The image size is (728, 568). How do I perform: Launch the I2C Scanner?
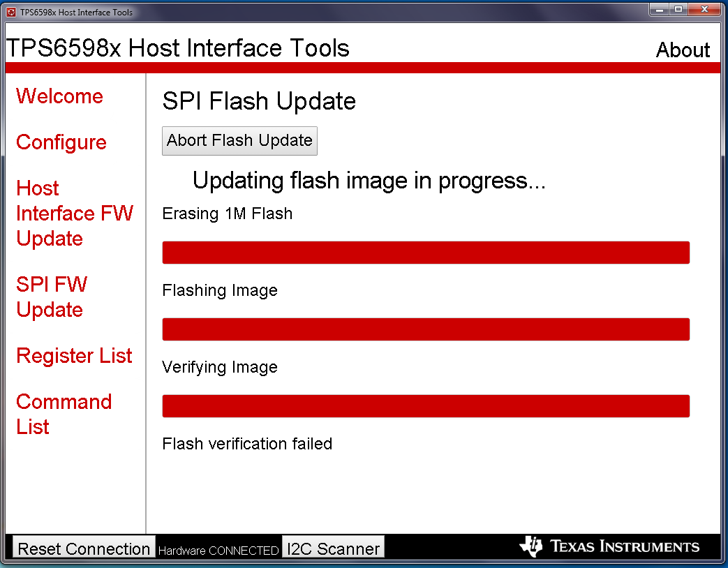pyautogui.click(x=334, y=548)
